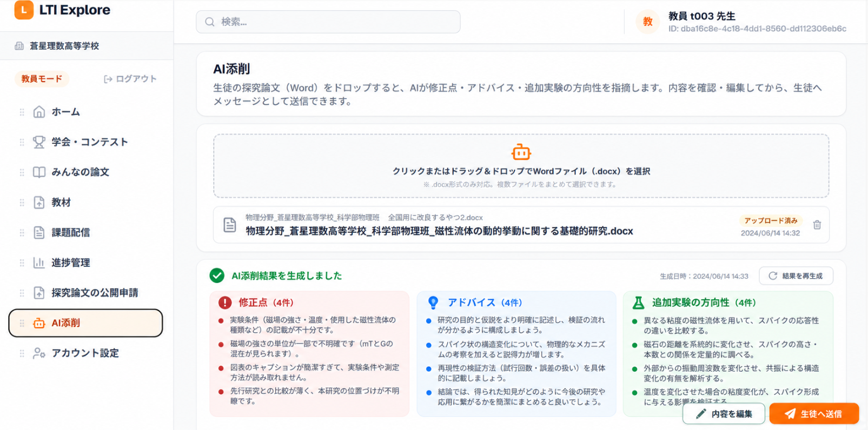
Task: Click the みんなの論文 book icon
Action: (39, 172)
